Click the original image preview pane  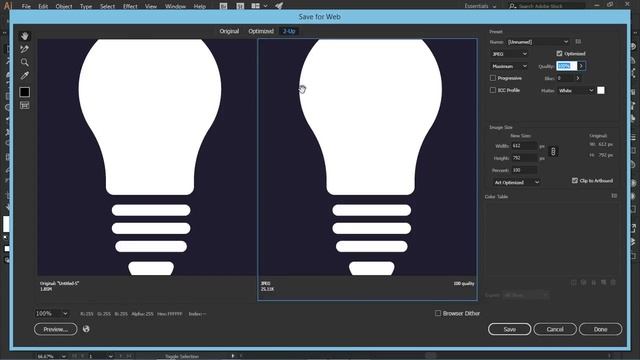[x=147, y=157]
